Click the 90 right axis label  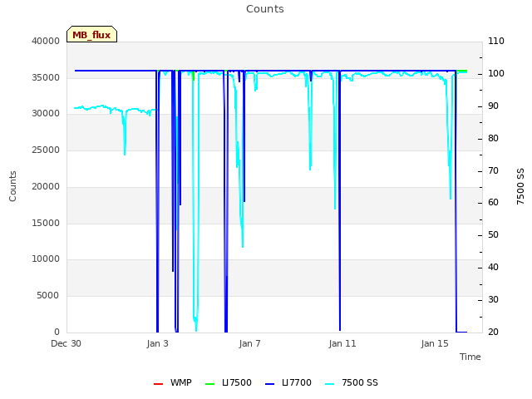pyautogui.click(x=493, y=106)
